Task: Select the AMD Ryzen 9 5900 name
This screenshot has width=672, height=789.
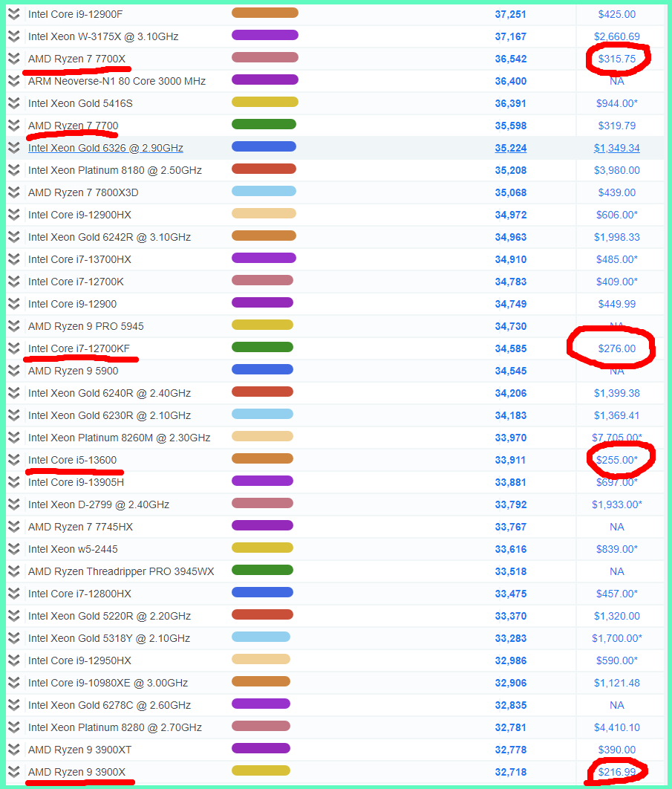Action: 74,371
